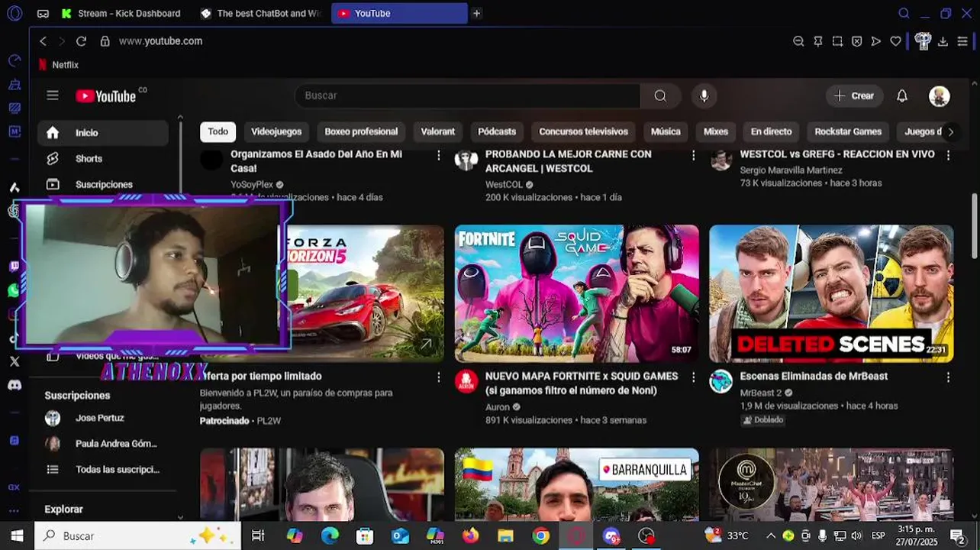980x550 pixels.
Task: Open GX Control speedometer in sidebar
Action: [15, 60]
